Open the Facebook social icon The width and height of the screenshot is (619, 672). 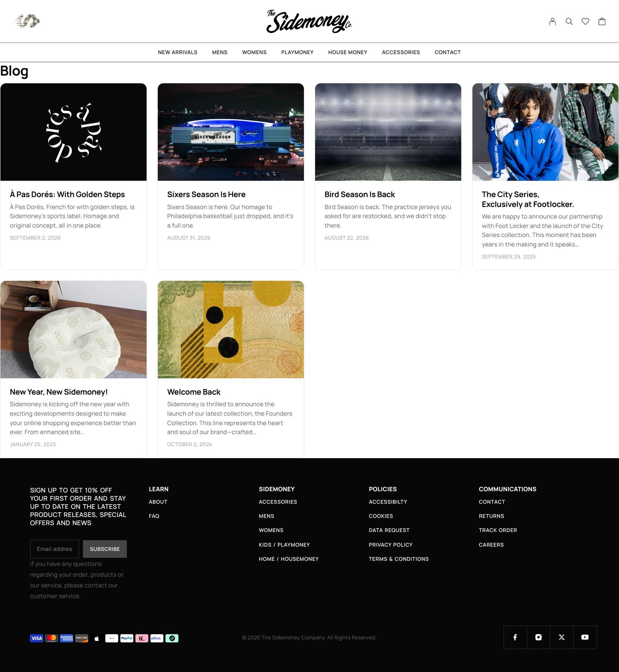click(x=515, y=637)
